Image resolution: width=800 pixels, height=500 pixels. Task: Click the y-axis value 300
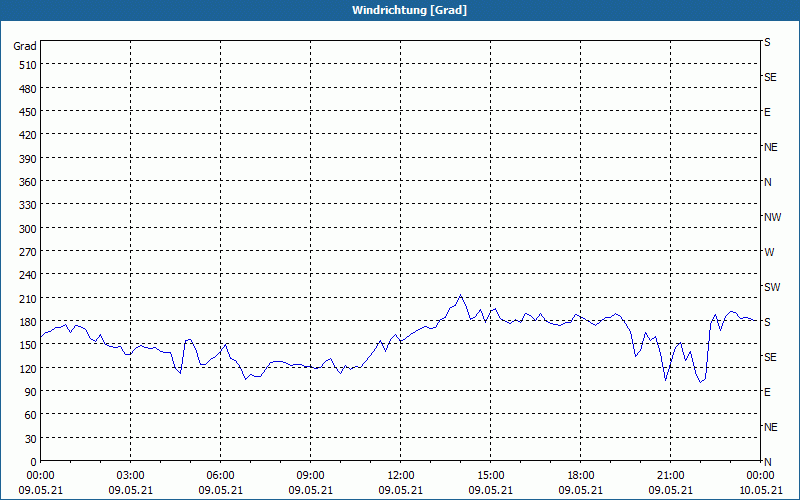tap(28, 229)
